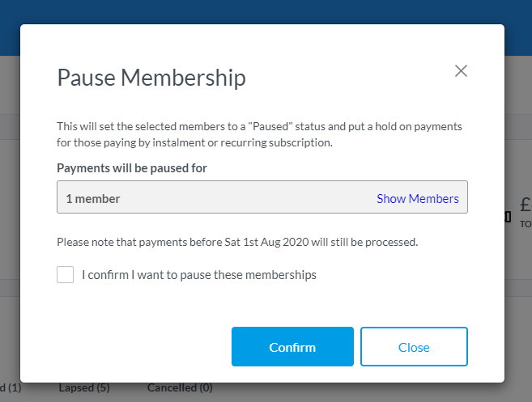Click the Sat 1st Aug 2020 payment note
Viewport: 532px width, 402px height.
[x=237, y=242]
